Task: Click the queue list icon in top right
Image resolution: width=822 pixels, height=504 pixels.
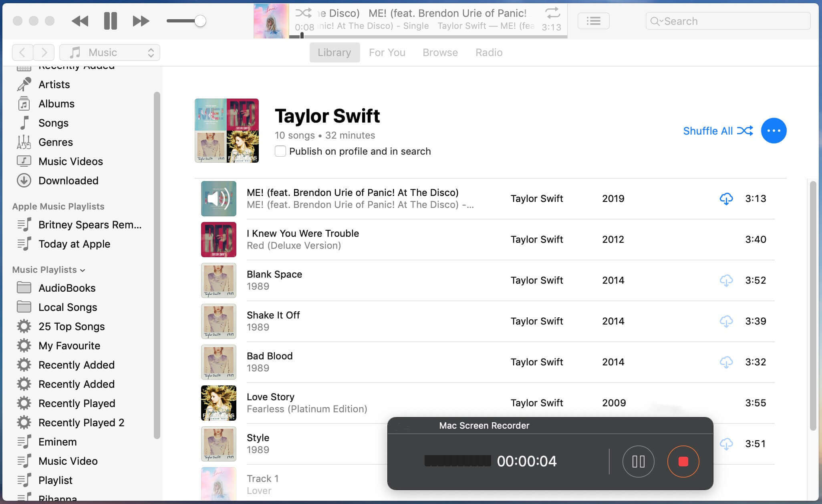Action: coord(594,20)
